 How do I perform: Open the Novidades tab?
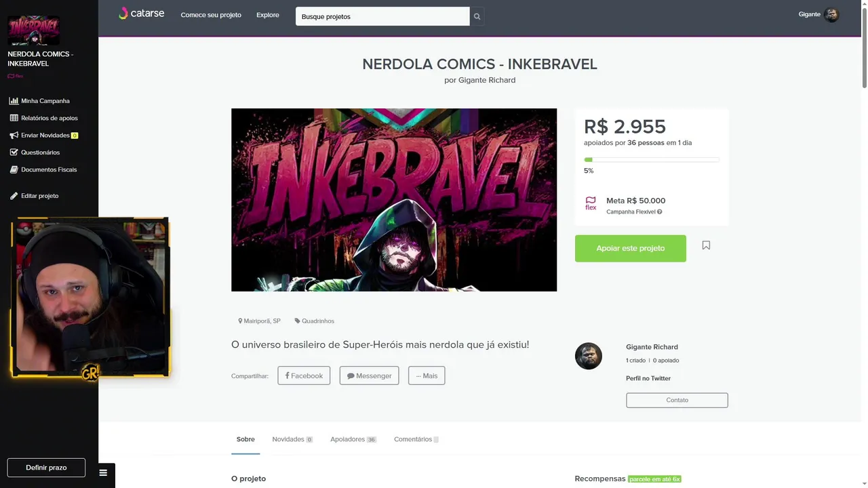pos(292,439)
